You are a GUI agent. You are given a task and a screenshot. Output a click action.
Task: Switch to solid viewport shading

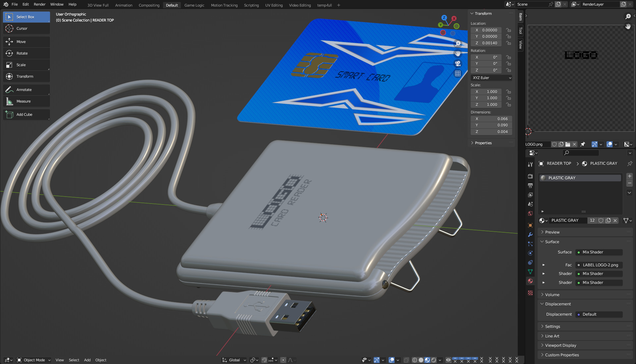pyautogui.click(x=421, y=360)
